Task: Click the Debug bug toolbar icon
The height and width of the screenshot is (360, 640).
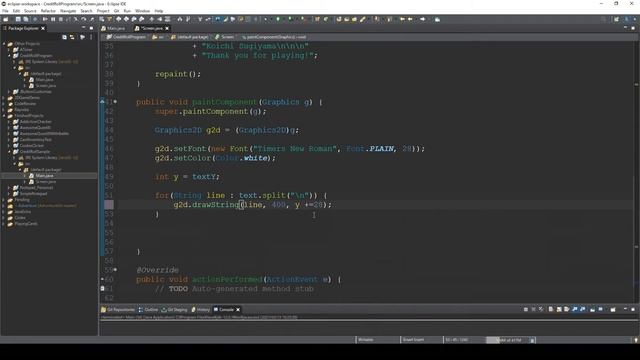Action: pos(266,19)
